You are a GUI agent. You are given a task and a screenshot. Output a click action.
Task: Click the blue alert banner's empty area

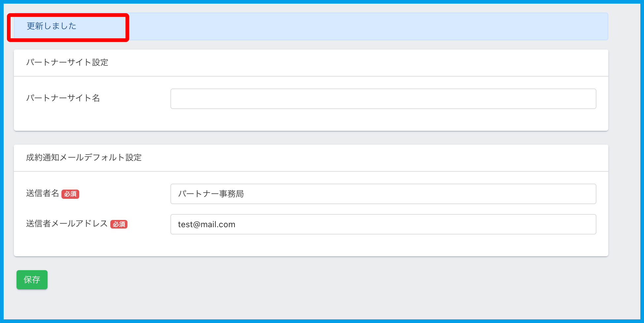[x=363, y=26]
